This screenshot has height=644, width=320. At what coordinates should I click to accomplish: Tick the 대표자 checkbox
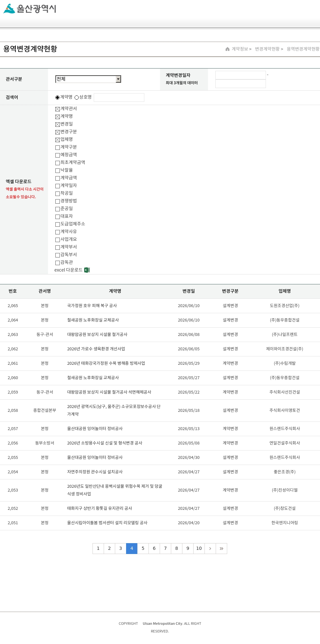tap(58, 216)
